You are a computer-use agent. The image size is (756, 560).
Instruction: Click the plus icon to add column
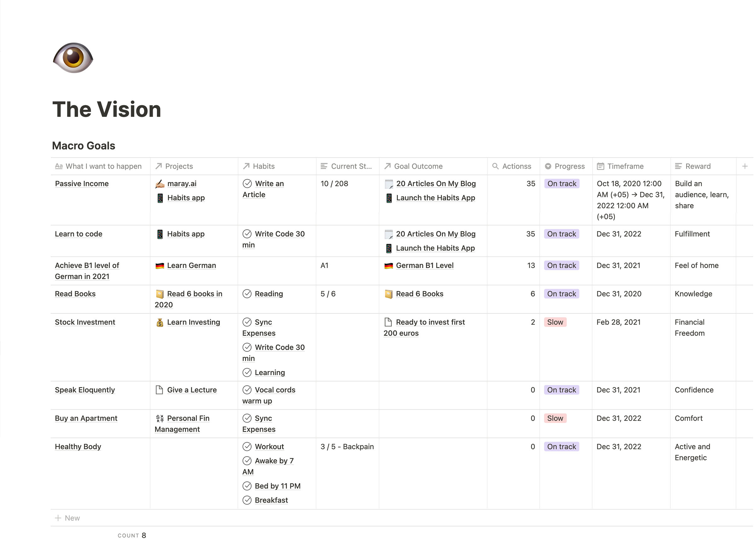tap(744, 166)
